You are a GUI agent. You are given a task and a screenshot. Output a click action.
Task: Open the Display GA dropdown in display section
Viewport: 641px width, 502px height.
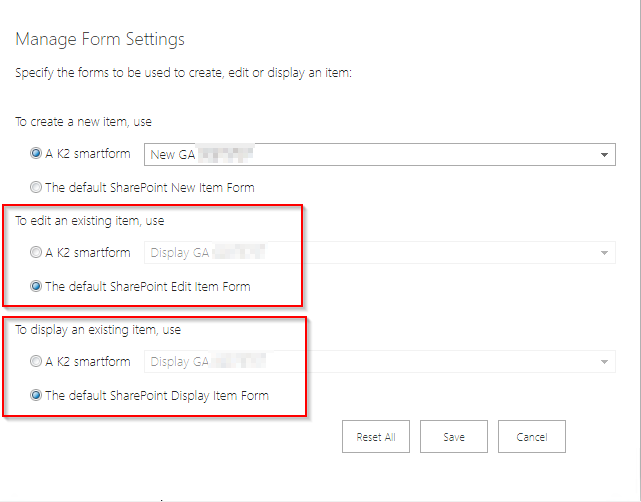(380, 361)
